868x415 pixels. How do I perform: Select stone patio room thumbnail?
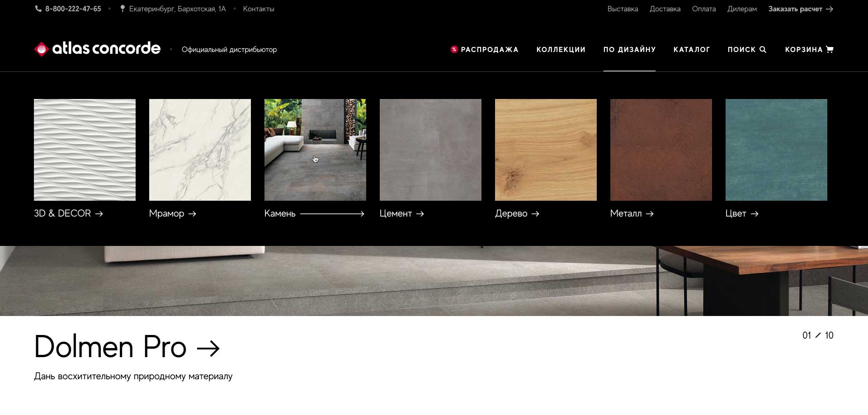pos(315,150)
